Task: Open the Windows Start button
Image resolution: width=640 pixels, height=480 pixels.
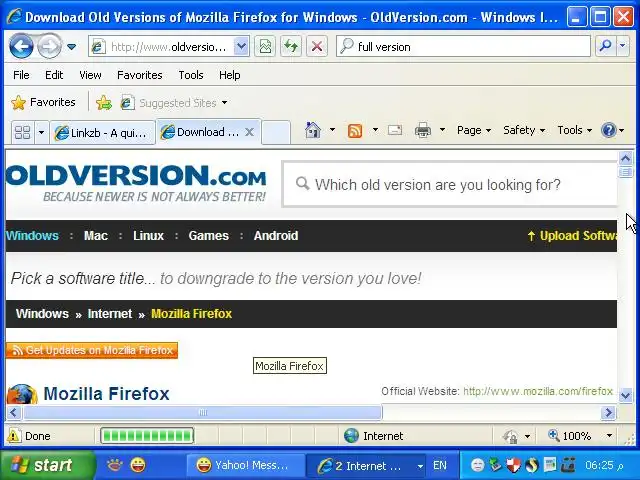Action: 47,465
